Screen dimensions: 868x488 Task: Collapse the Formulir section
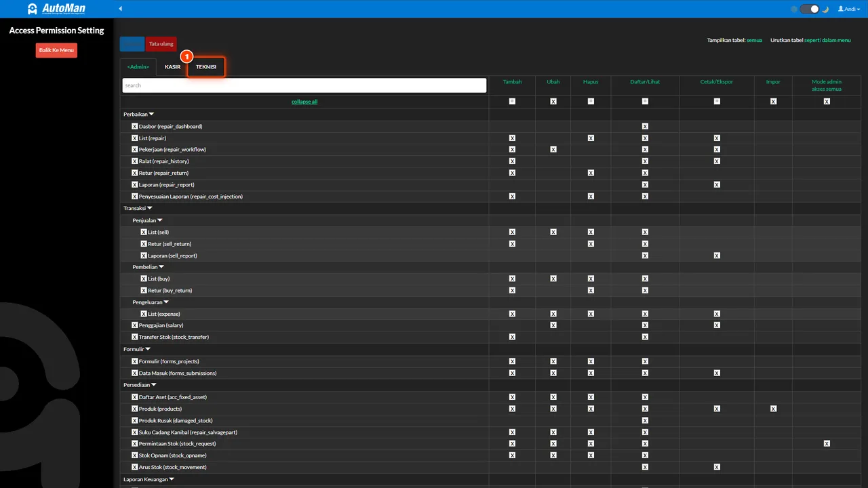click(137, 349)
